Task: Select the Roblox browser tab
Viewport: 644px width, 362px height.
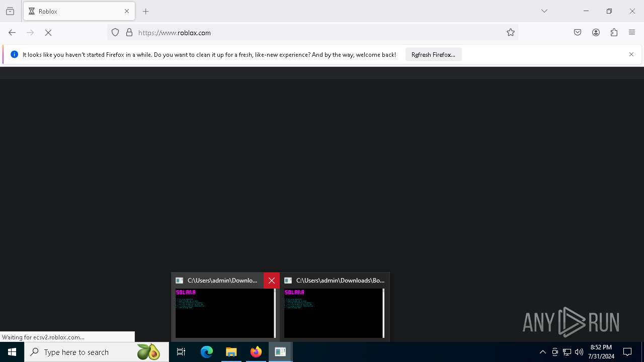Action: coord(79,11)
